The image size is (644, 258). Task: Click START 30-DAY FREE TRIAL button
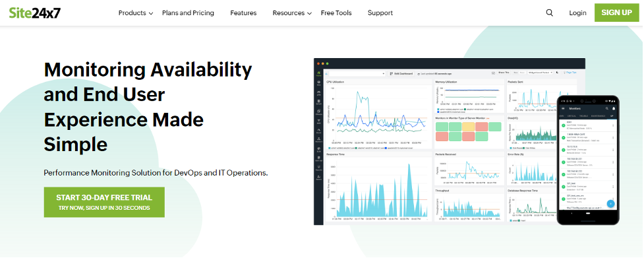[104, 202]
